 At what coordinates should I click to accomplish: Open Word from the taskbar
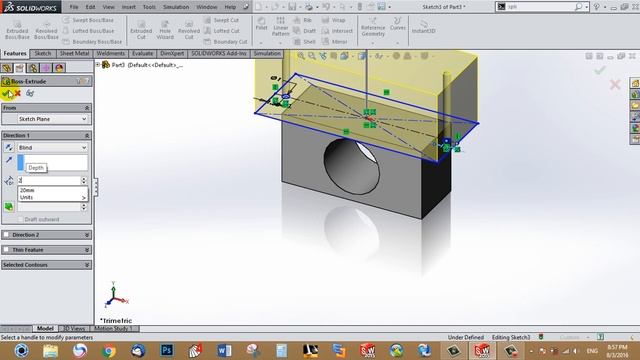tap(224, 350)
